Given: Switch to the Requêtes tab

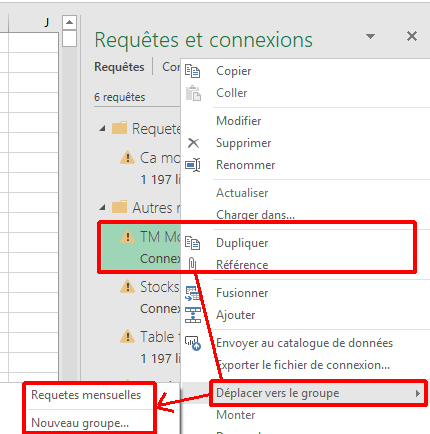Looking at the screenshot, I should (119, 67).
